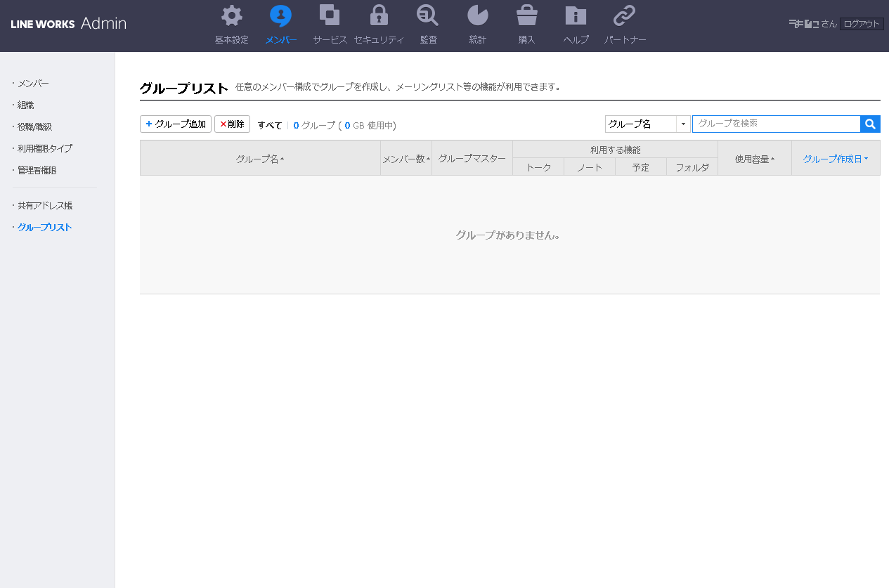Open the パートナー link icon
This screenshot has width=889, height=588.
point(625,16)
